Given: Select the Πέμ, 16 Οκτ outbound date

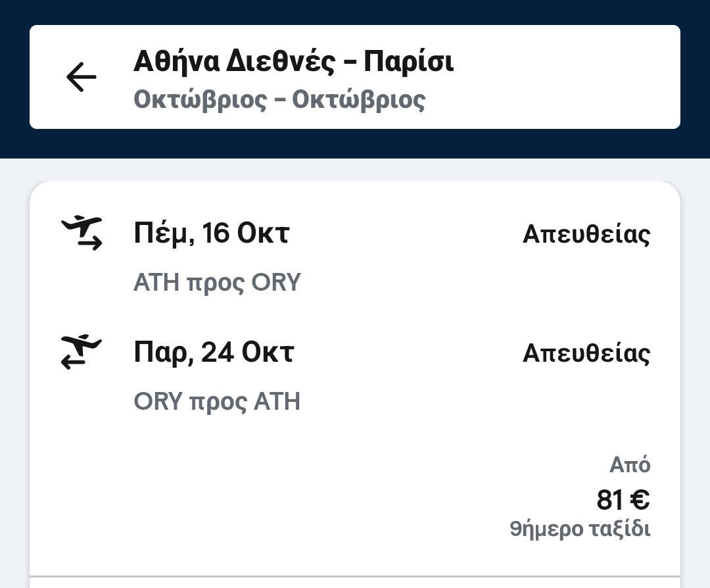Looking at the screenshot, I should point(211,233).
